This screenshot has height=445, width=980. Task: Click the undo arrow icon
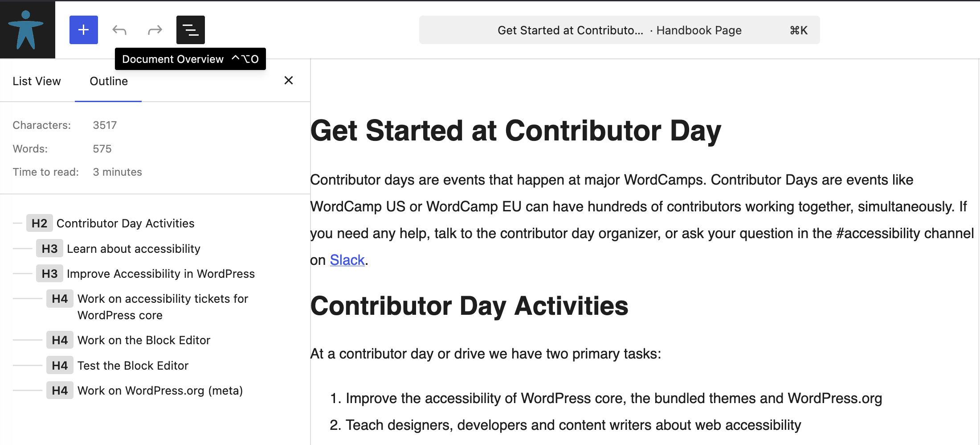coord(118,30)
